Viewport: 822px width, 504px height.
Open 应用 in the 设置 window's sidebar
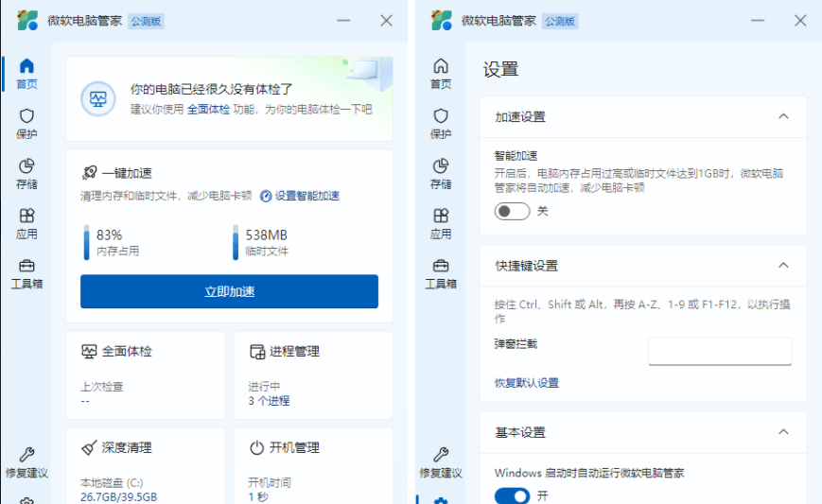click(x=441, y=223)
